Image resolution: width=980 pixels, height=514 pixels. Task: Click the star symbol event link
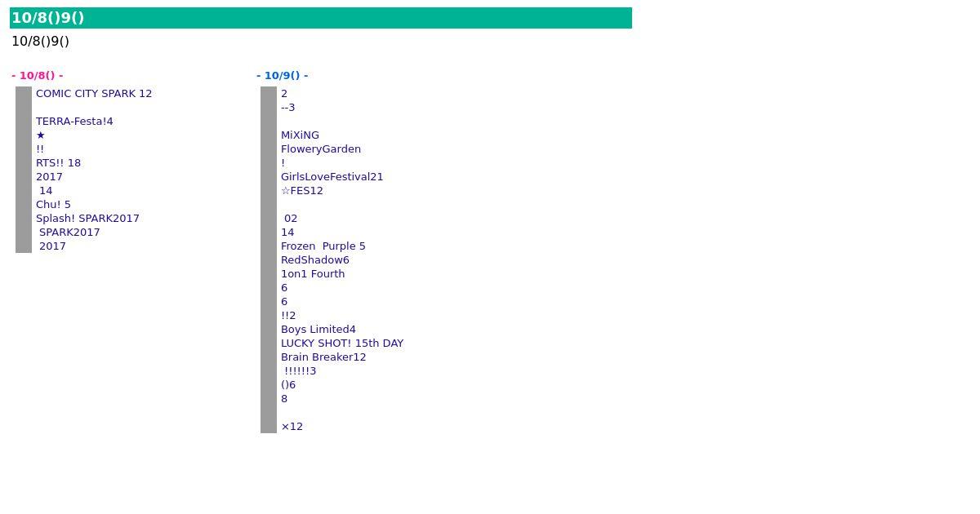(40, 135)
